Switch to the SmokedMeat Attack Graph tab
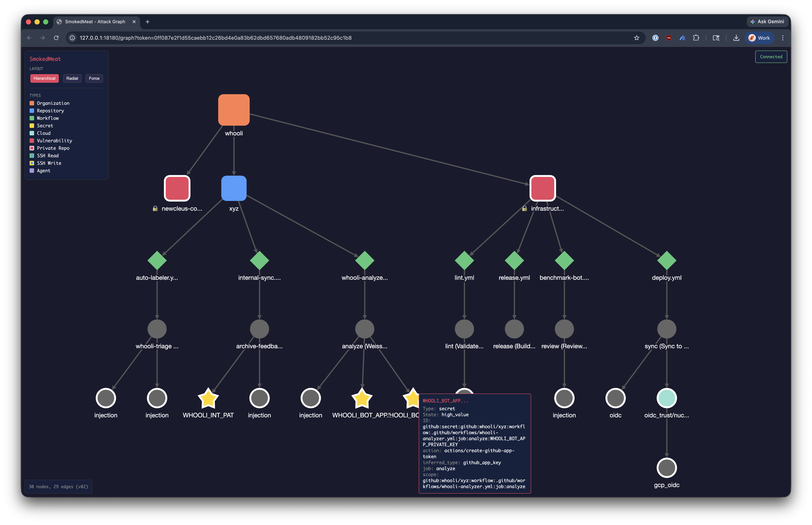 [x=96, y=22]
